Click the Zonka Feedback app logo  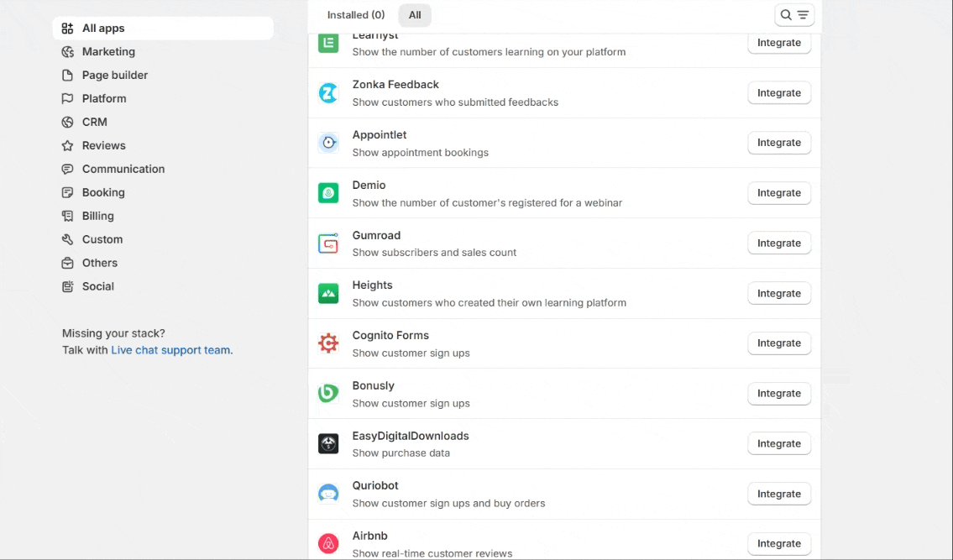(328, 93)
